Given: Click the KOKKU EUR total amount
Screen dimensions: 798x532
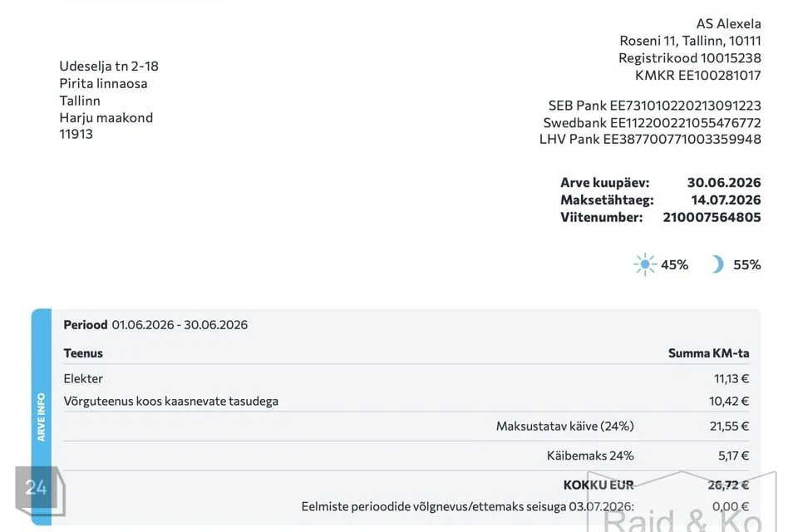Looking at the screenshot, I should pos(728,485).
